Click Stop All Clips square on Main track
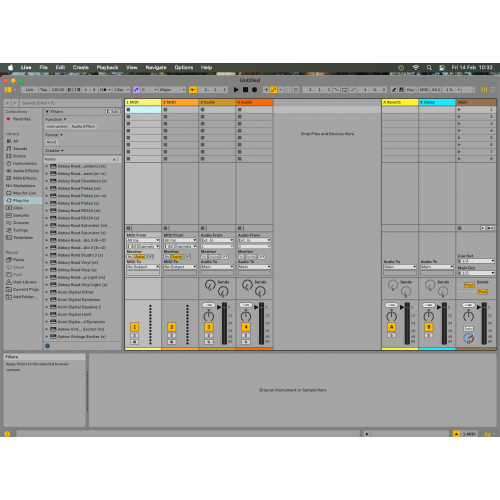Viewport: 500px width, 500px height. [x=459, y=228]
